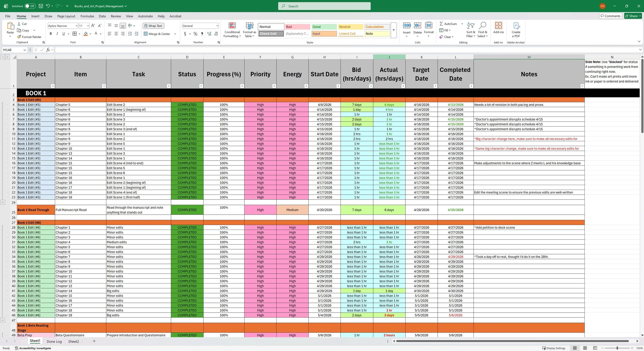This screenshot has width=644, height=351.
Task: Switch to Done Log sheet tab
Action: click(x=54, y=341)
